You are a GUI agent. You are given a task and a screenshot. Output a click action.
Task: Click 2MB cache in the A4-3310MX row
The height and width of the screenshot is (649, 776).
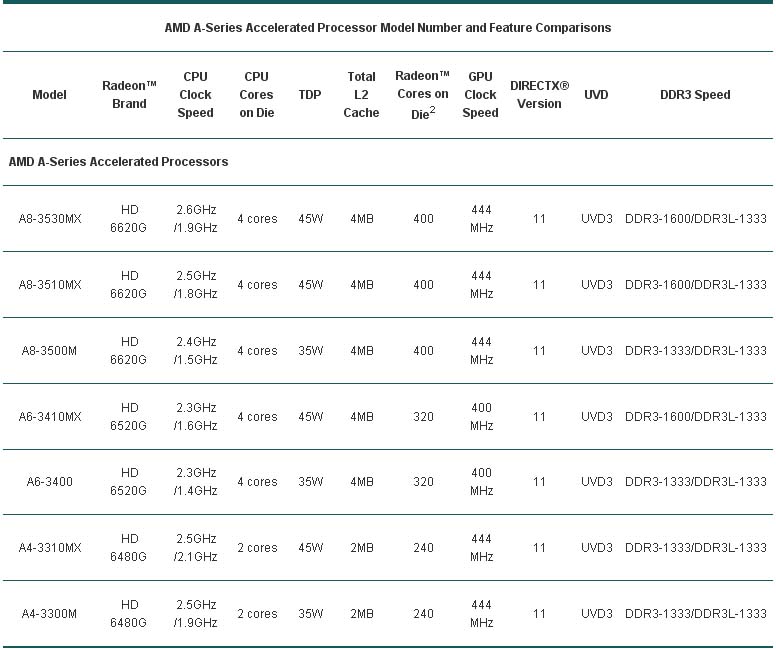point(362,548)
